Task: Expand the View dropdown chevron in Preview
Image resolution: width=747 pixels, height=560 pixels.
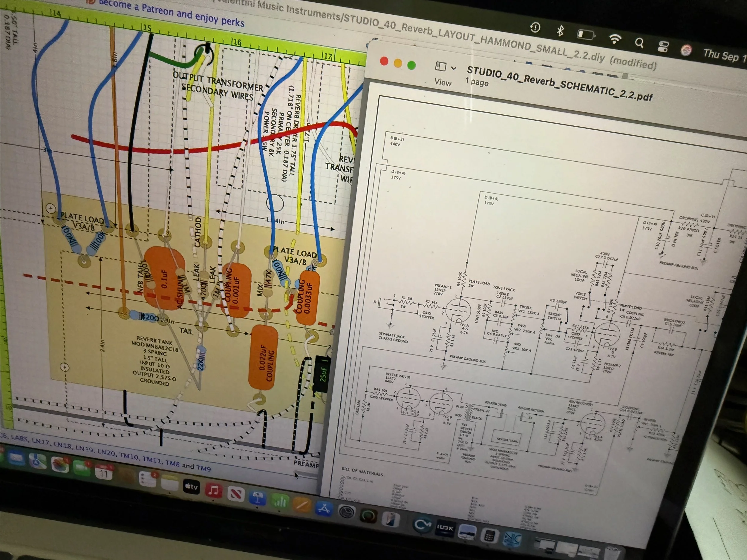Action: [x=454, y=68]
